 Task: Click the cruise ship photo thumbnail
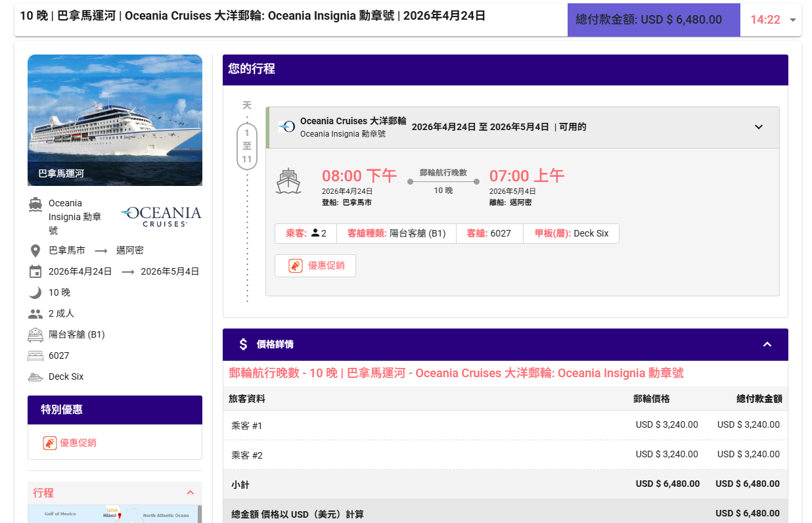(115, 120)
